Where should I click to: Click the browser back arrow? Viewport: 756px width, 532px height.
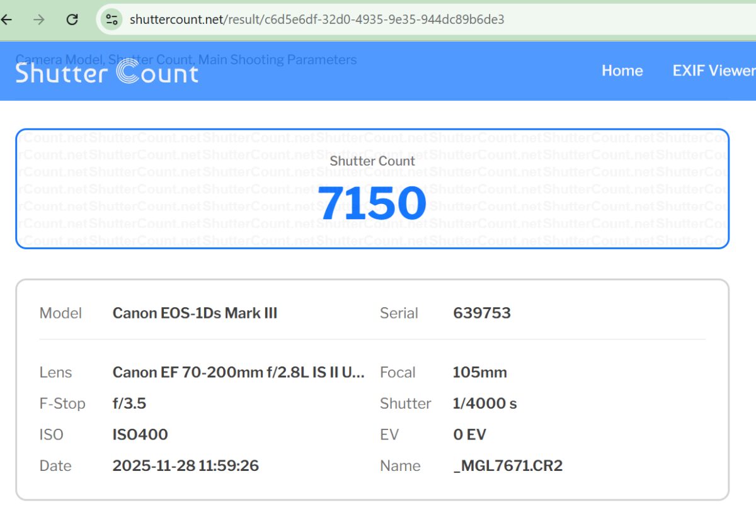[x=7, y=20]
